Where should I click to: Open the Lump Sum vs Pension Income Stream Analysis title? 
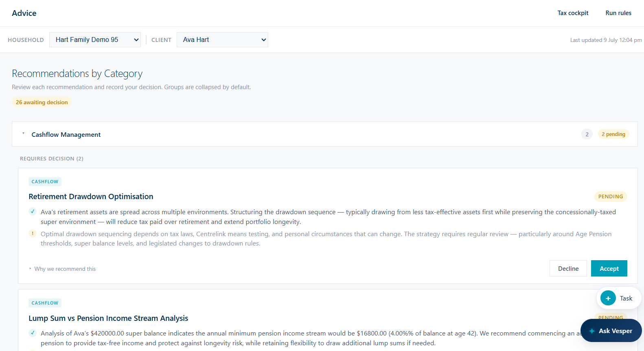point(108,318)
